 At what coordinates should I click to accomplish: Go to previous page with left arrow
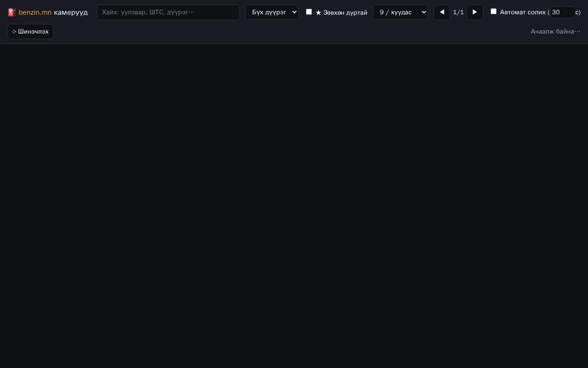pos(442,12)
